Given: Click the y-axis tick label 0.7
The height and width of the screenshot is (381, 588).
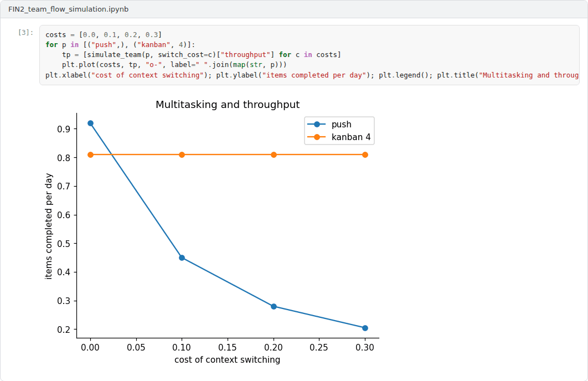Looking at the screenshot, I should coord(64,187).
